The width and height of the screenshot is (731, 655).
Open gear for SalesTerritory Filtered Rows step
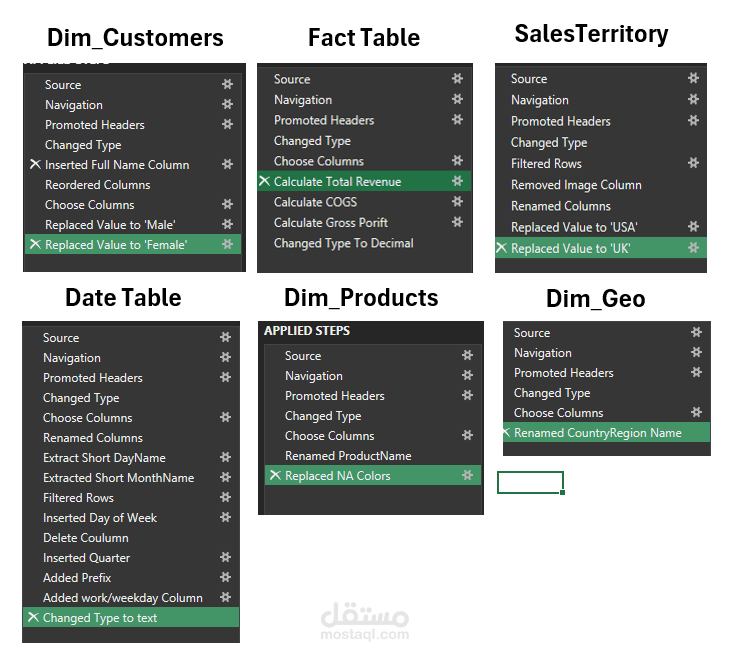694,163
